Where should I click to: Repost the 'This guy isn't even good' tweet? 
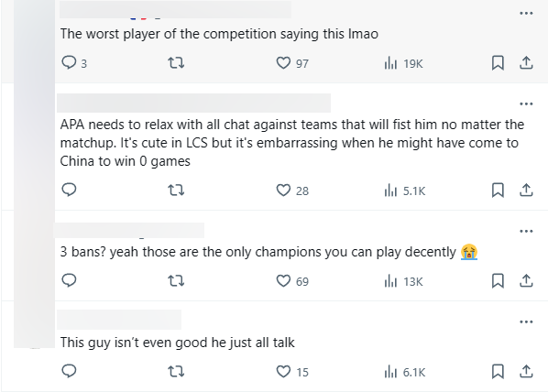[x=176, y=372]
